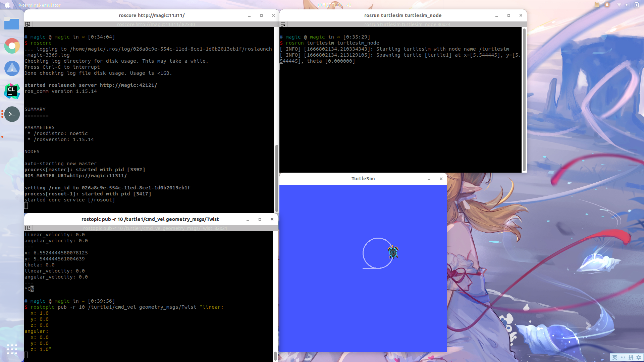Open the Files folder in dock
The height and width of the screenshot is (362, 644).
pyautogui.click(x=12, y=23)
